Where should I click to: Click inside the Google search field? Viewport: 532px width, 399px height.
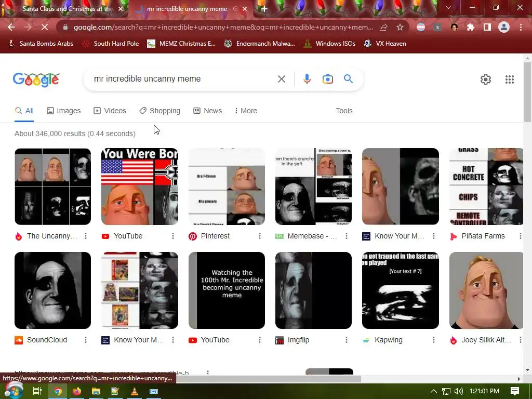tap(183, 79)
